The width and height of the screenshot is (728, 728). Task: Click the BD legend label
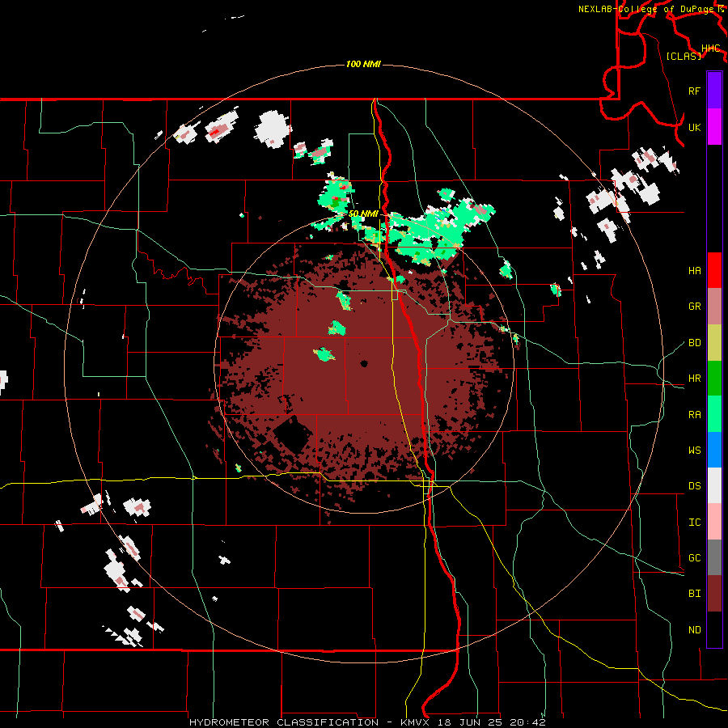pos(694,343)
